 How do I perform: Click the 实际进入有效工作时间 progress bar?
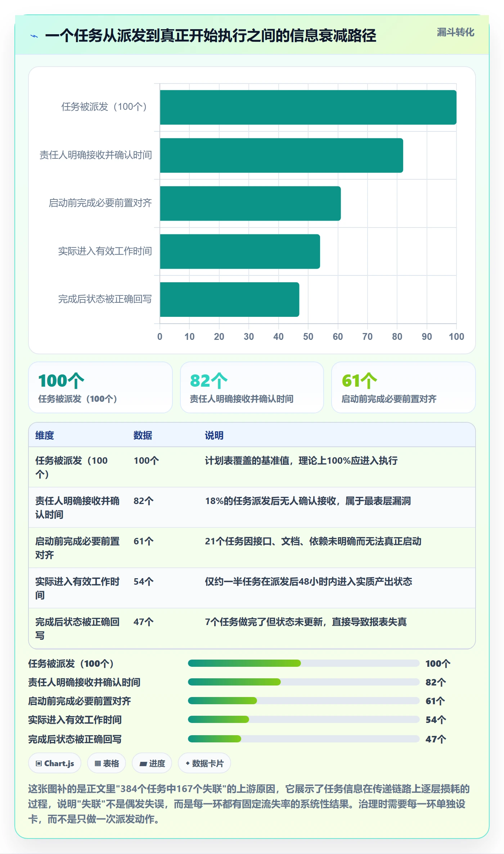304,719
